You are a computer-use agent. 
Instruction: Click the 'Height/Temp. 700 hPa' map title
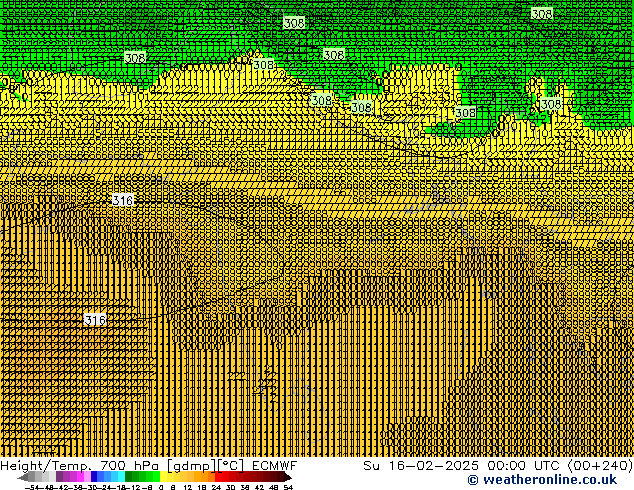pos(79,466)
